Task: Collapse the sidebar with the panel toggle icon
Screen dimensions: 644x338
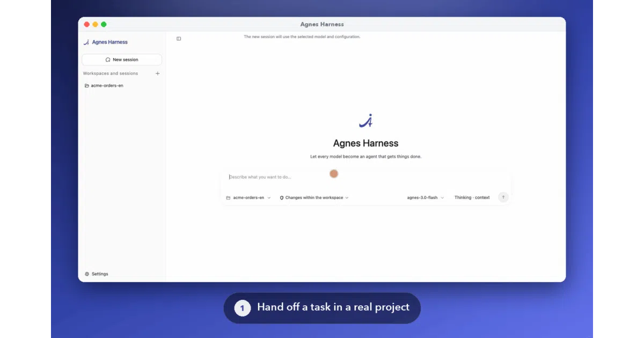Action: tap(179, 39)
